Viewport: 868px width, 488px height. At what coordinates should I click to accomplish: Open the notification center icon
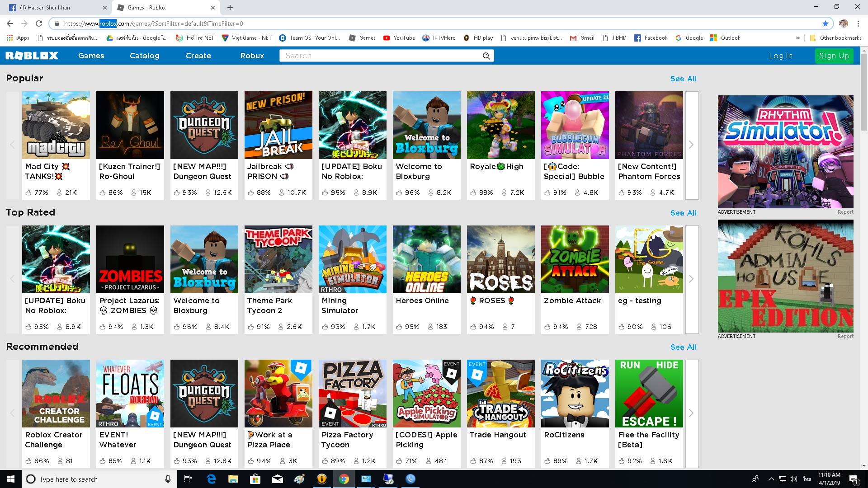click(854, 479)
